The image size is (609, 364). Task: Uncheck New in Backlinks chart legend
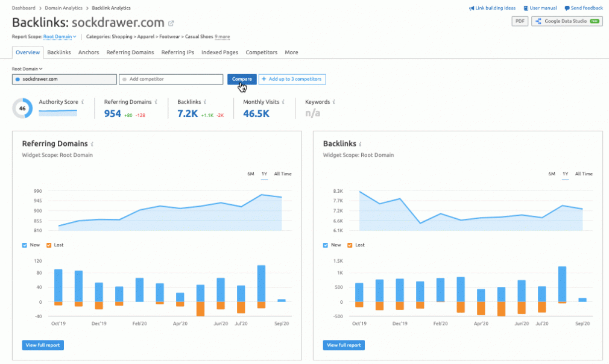click(x=326, y=245)
